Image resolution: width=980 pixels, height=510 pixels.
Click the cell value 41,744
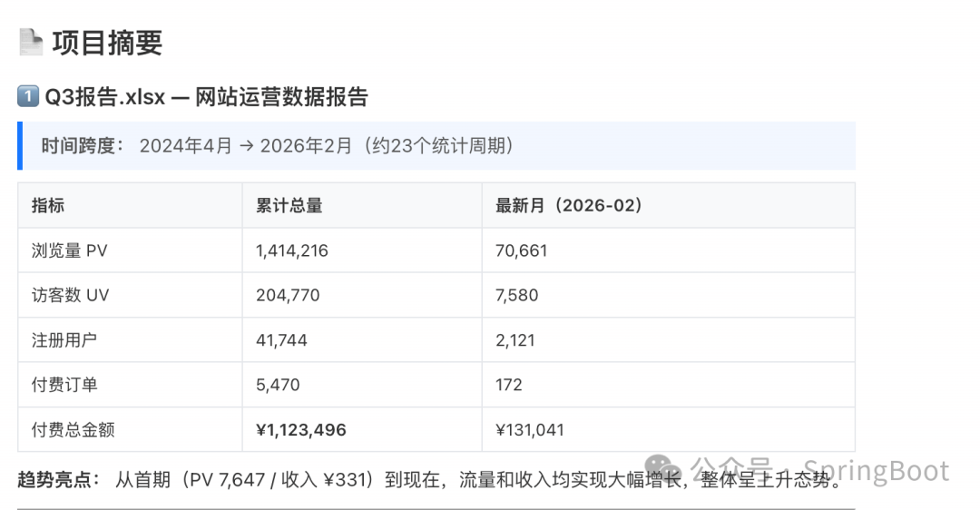[x=281, y=340]
